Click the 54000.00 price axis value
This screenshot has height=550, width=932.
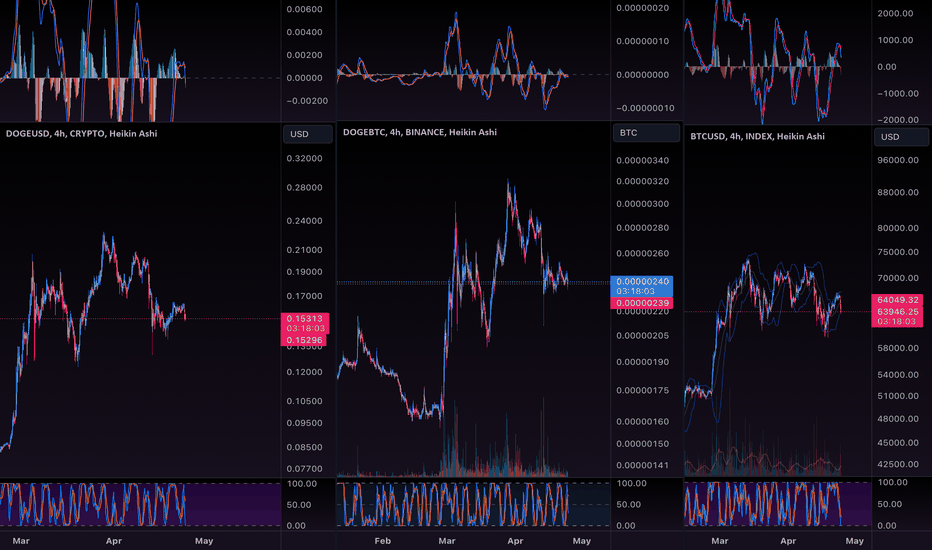(x=898, y=375)
